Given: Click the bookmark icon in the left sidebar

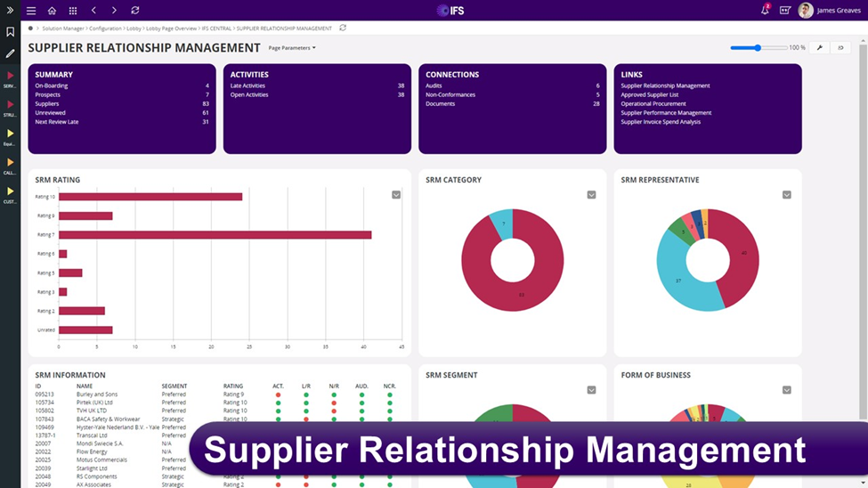Looking at the screenshot, I should (10, 32).
